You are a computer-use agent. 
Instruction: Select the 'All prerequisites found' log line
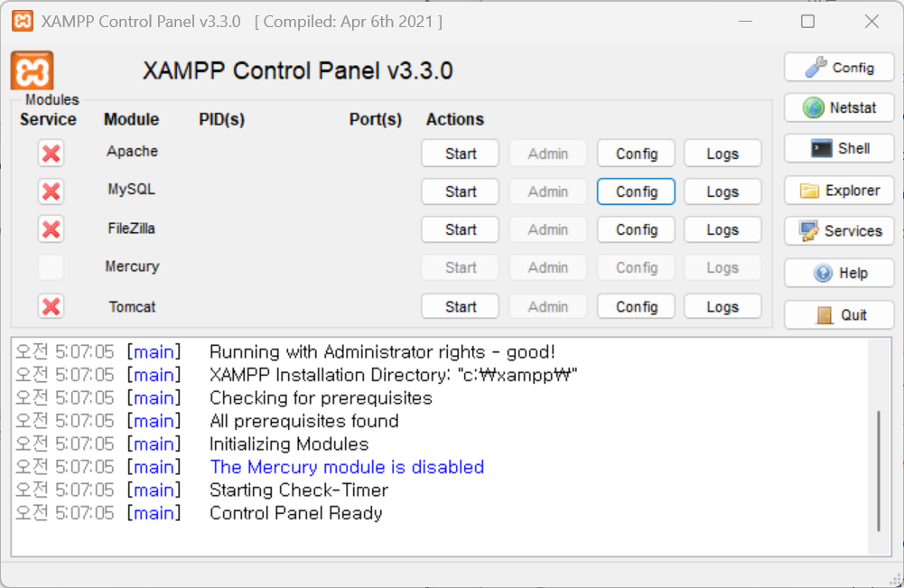(303, 421)
